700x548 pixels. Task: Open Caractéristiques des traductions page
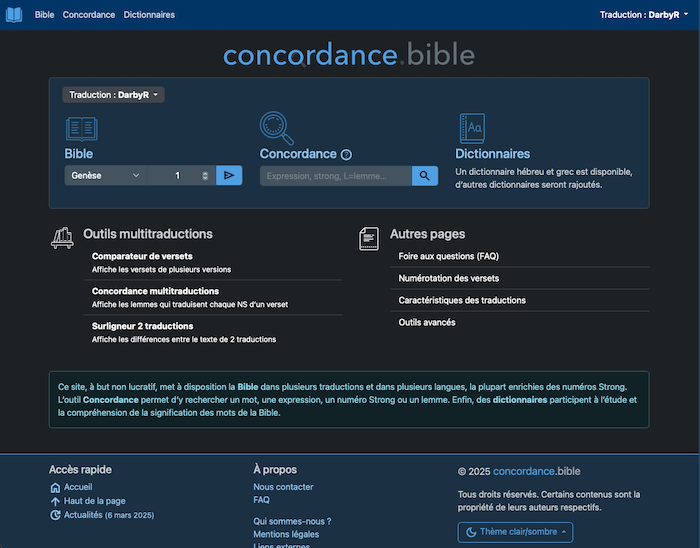462,300
